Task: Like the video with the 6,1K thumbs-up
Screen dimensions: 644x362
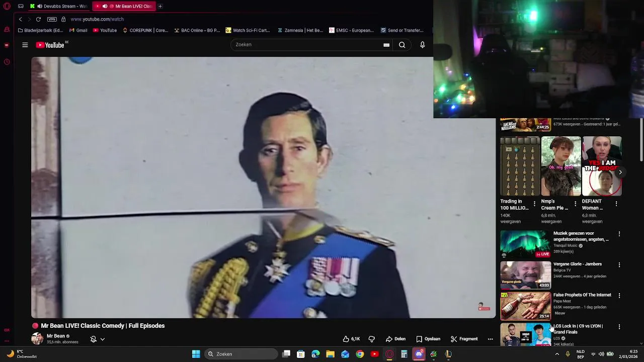Action: [x=351, y=339]
